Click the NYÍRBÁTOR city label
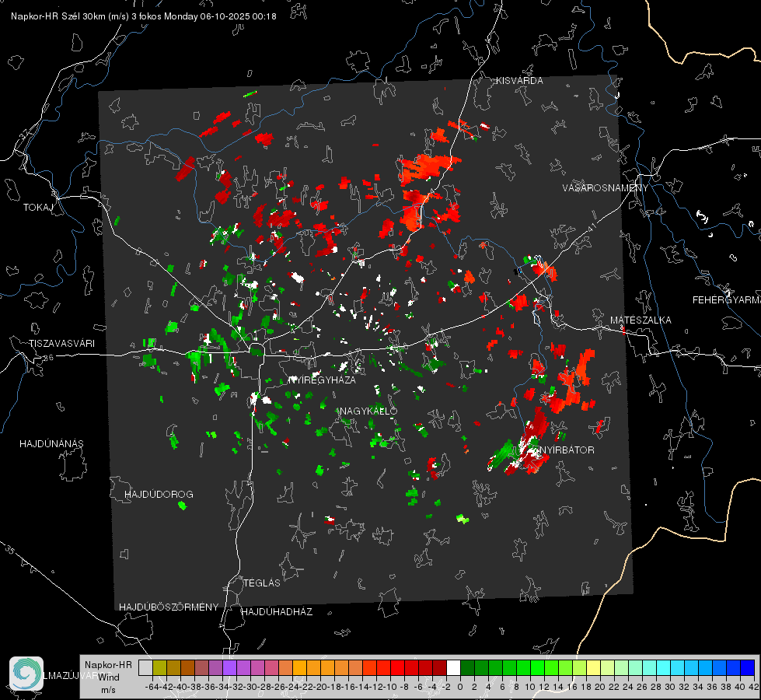This screenshot has width=761, height=700. pyautogui.click(x=567, y=450)
